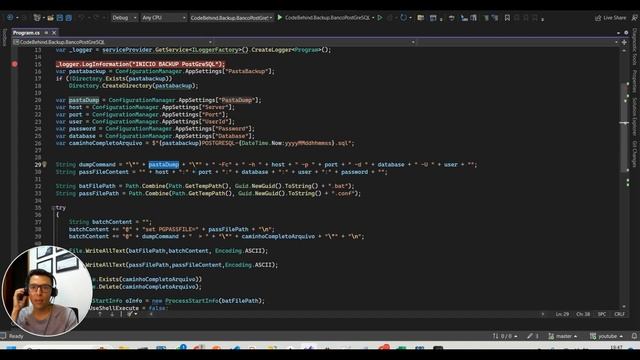Click the Ready status text
Screen dimensions: 640x360
click(x=16, y=336)
